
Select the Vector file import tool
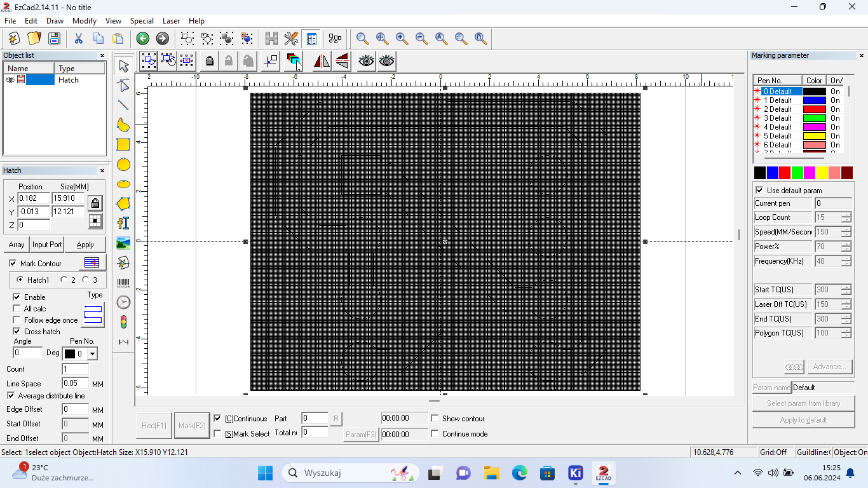click(x=123, y=262)
